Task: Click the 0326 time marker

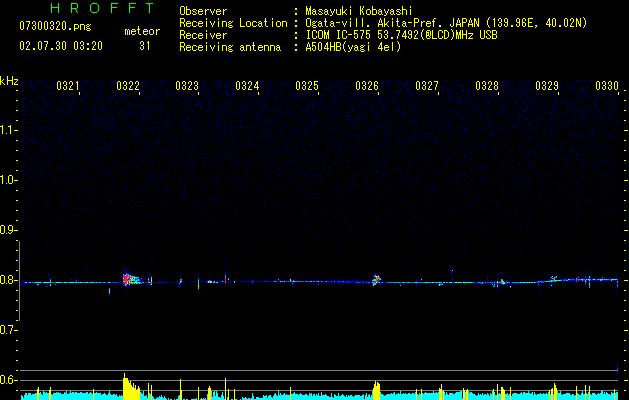Action: [x=367, y=86]
